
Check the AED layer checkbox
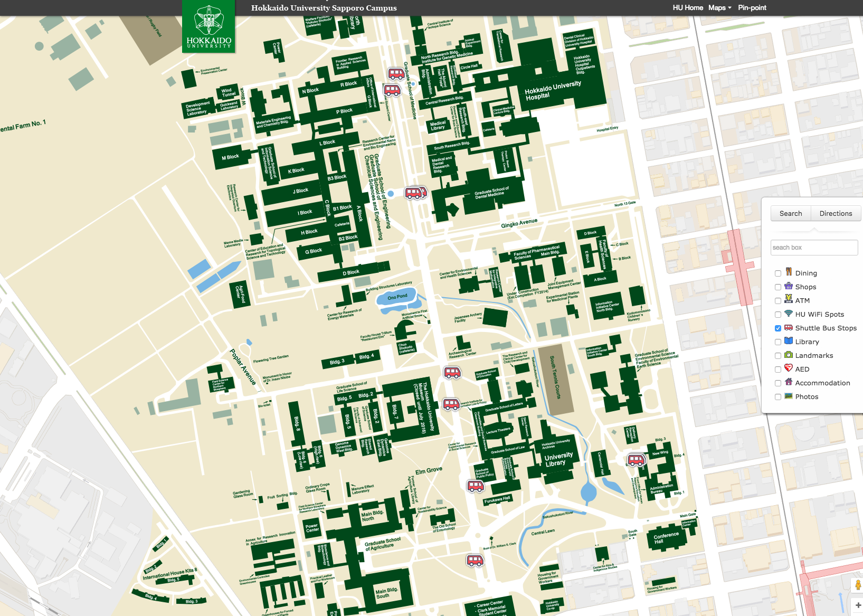778,369
